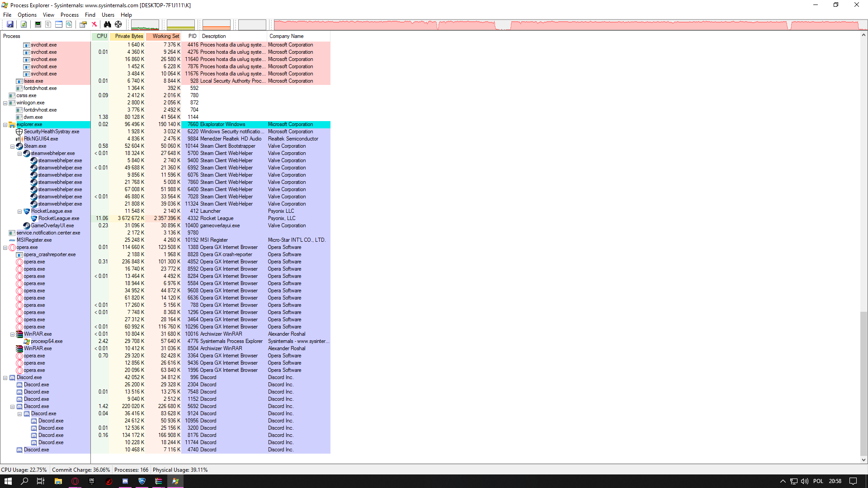
Task: Click the CPU Usage status bar entry
Action: pos(24,470)
